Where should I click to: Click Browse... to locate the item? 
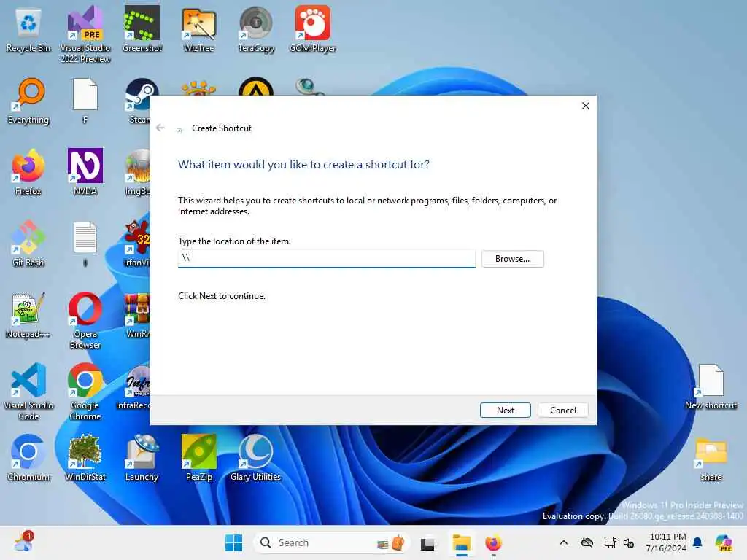[512, 259]
